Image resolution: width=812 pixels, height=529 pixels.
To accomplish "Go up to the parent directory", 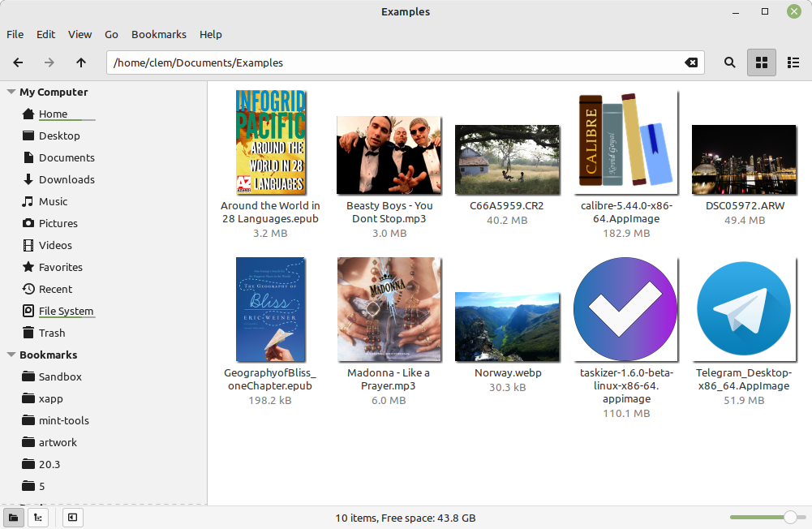I will click(x=81, y=62).
